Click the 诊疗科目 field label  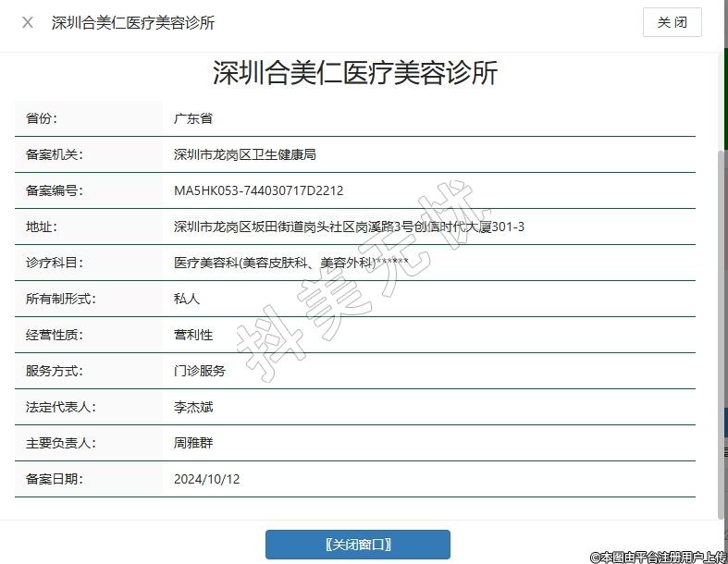point(55,263)
